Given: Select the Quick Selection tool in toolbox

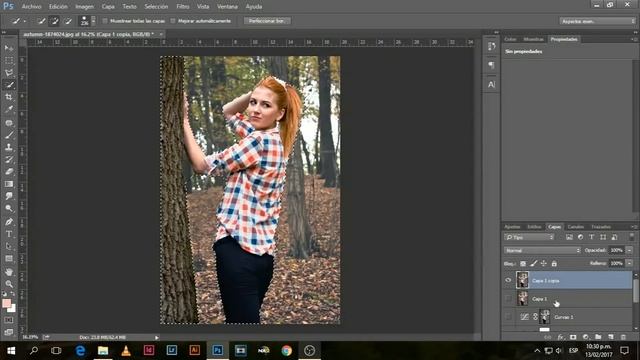Looking at the screenshot, I should [x=9, y=85].
